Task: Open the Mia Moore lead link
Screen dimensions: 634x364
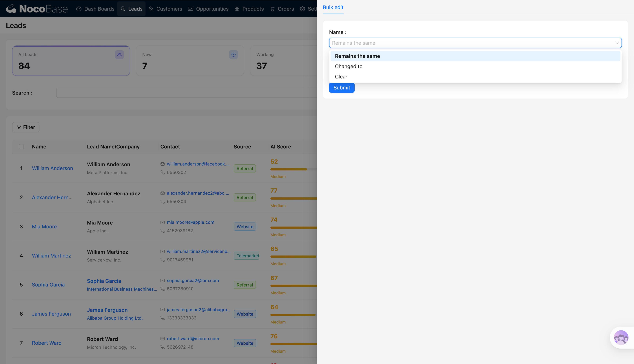Action: tap(44, 227)
